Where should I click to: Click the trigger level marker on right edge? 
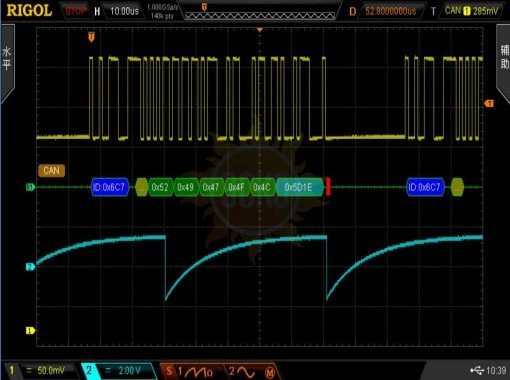(x=489, y=104)
